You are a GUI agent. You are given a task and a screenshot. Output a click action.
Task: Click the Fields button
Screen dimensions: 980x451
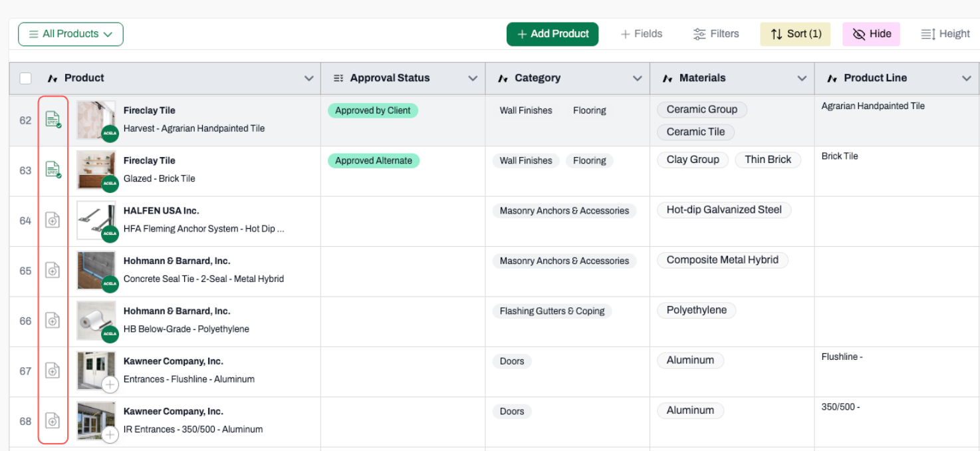(641, 34)
